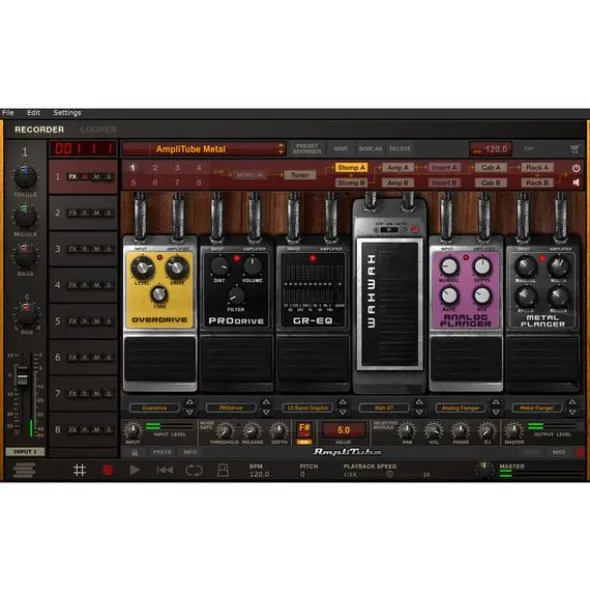Click the track volume fader
Viewport: 590px width, 591px height.
click(x=22, y=376)
